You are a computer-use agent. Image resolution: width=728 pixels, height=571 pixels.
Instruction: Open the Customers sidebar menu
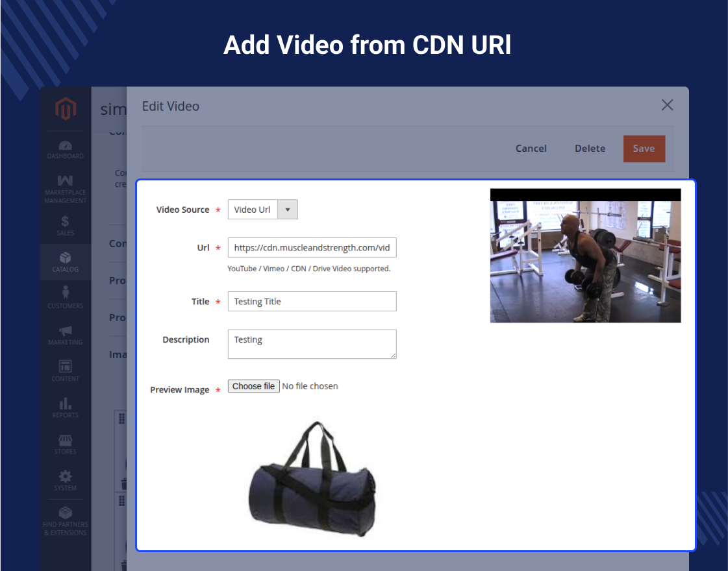coord(65,298)
